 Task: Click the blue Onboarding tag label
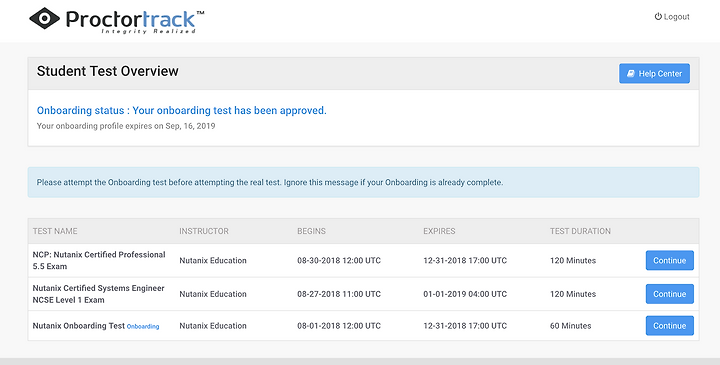point(143,326)
